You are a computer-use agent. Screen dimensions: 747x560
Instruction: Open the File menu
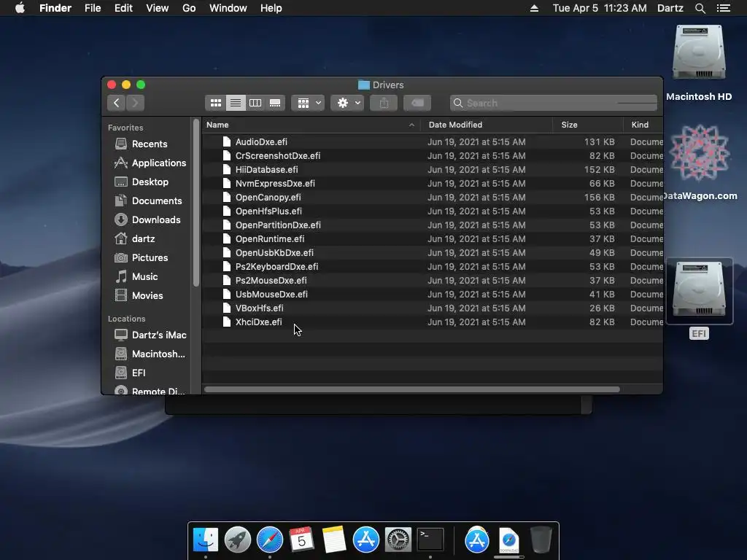tap(93, 8)
